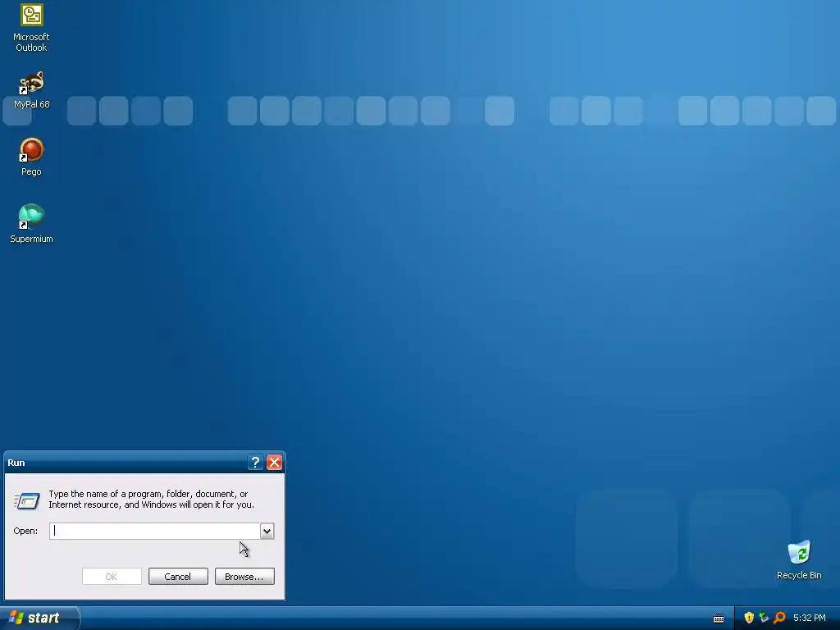Click the Run program icon beside the description

27,500
